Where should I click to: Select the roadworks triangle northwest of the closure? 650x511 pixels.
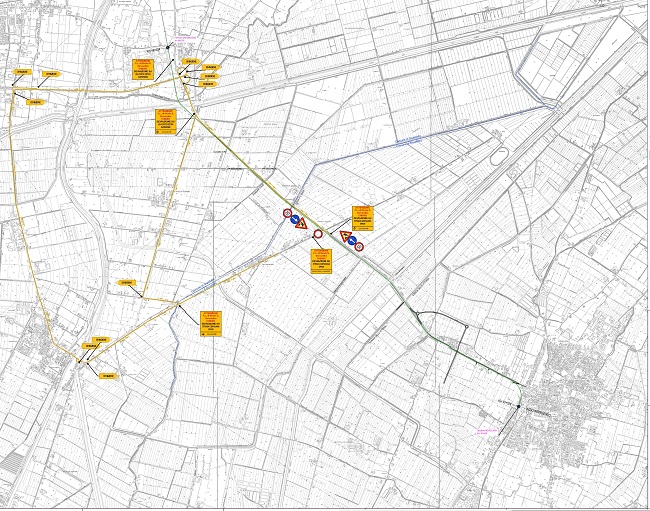[x=299, y=223]
